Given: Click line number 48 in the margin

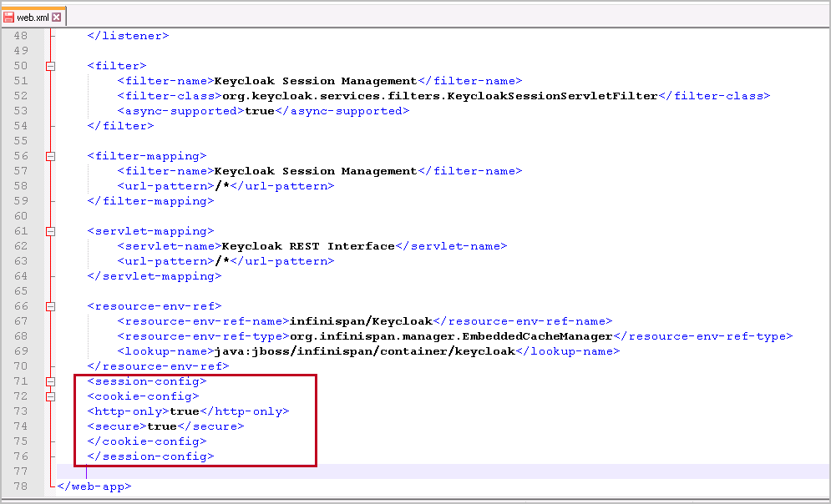Looking at the screenshot, I should pos(21,36).
